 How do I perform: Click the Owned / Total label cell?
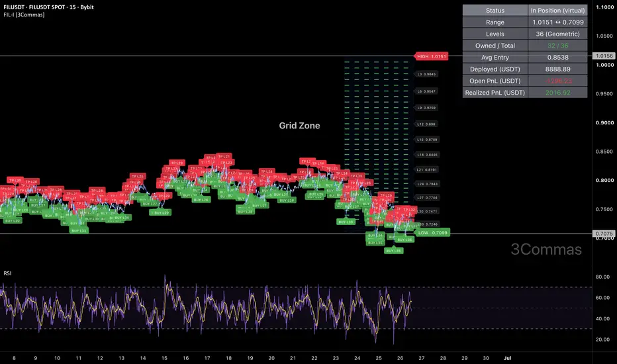[x=495, y=46]
